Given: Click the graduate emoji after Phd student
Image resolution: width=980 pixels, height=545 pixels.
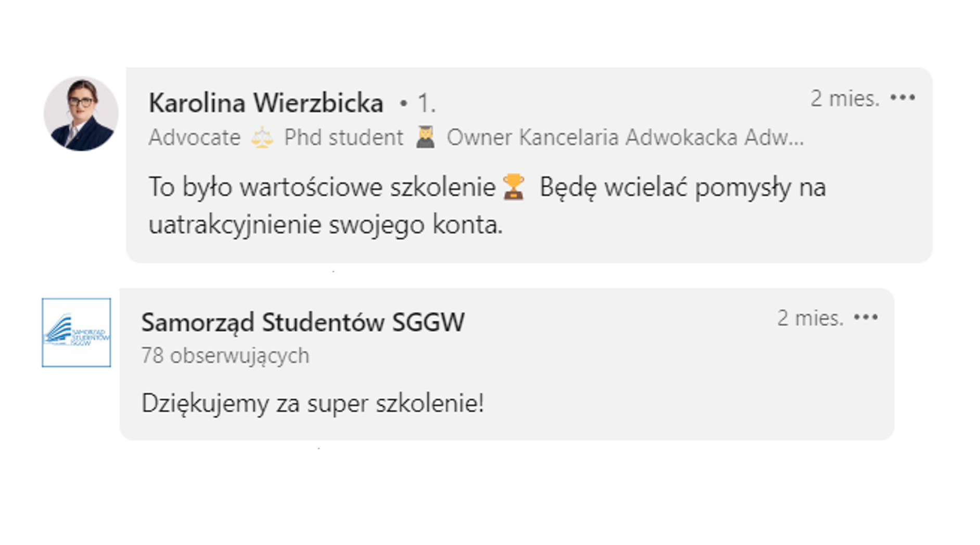Looking at the screenshot, I should (x=425, y=138).
